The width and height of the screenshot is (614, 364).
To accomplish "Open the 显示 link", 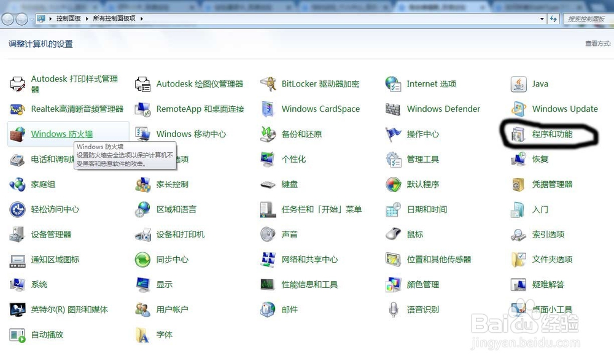I will 164,284.
